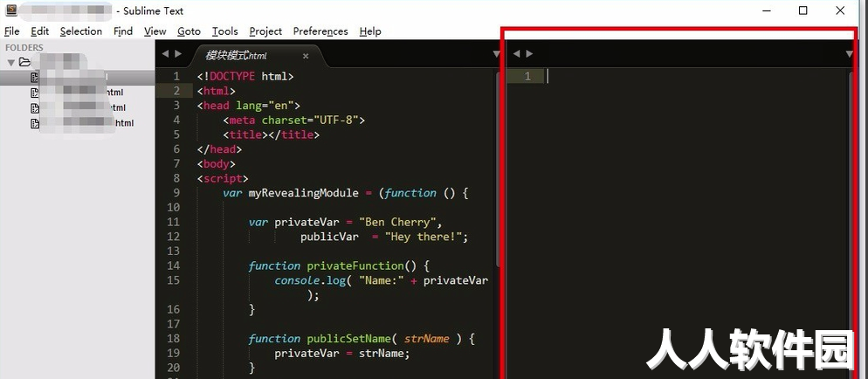Viewport: 868px width, 379px height.
Task: Click the closing head tag on line 6
Action: coord(220,149)
